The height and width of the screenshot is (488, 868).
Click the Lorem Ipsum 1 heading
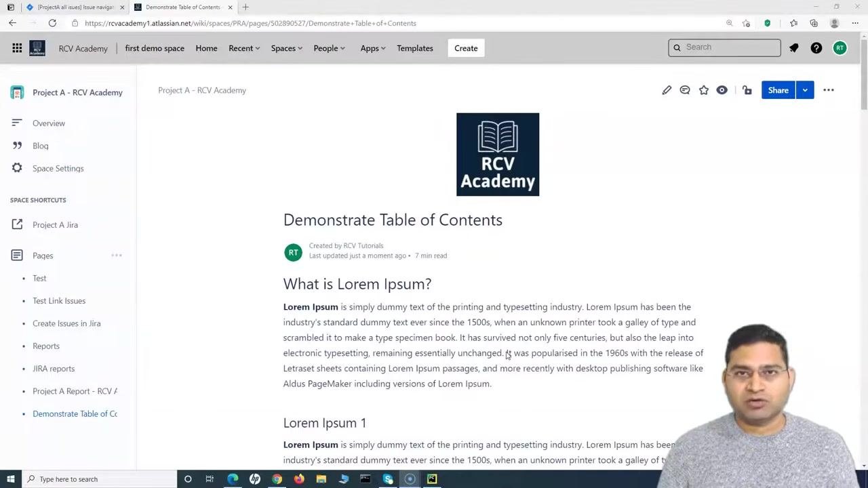point(325,423)
